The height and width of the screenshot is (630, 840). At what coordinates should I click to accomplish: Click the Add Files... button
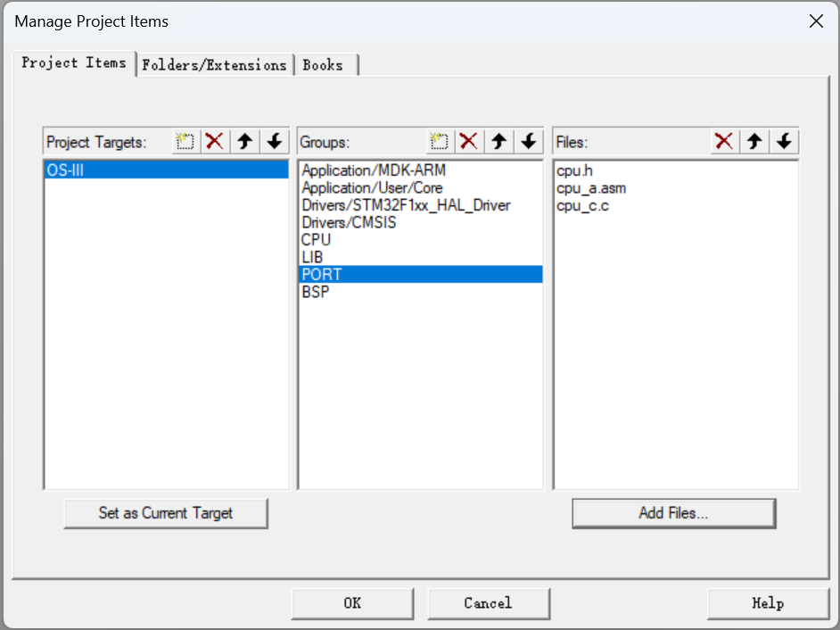[x=673, y=513]
